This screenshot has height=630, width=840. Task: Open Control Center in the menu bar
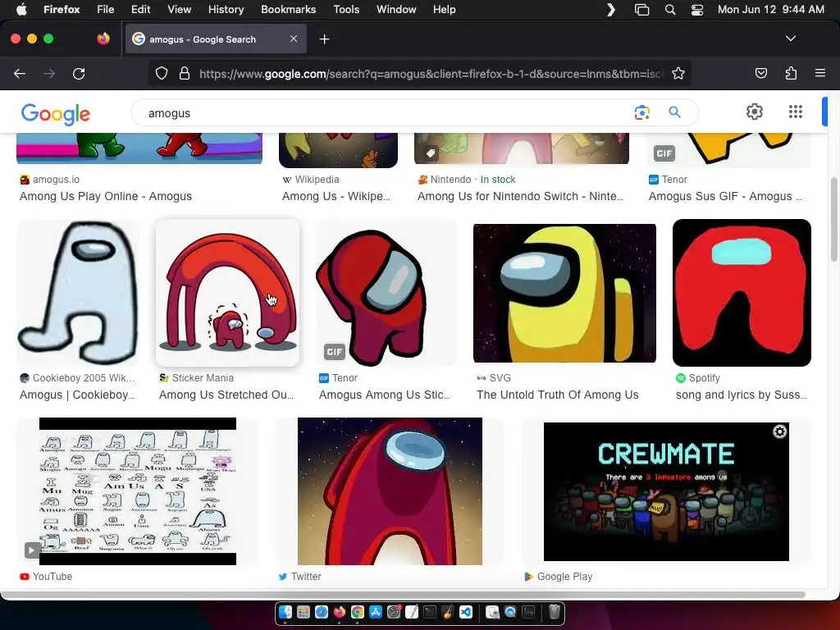tap(697, 9)
